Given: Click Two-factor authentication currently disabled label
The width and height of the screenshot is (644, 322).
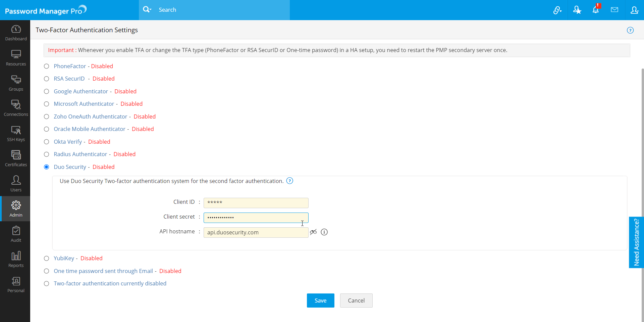Looking at the screenshot, I should [110, 283].
